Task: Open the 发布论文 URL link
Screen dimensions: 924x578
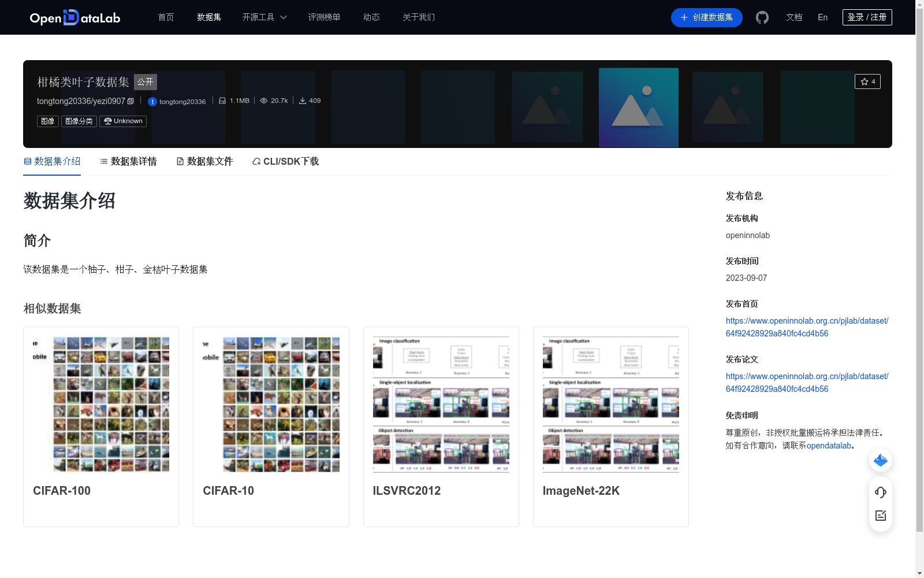Action: (x=807, y=383)
